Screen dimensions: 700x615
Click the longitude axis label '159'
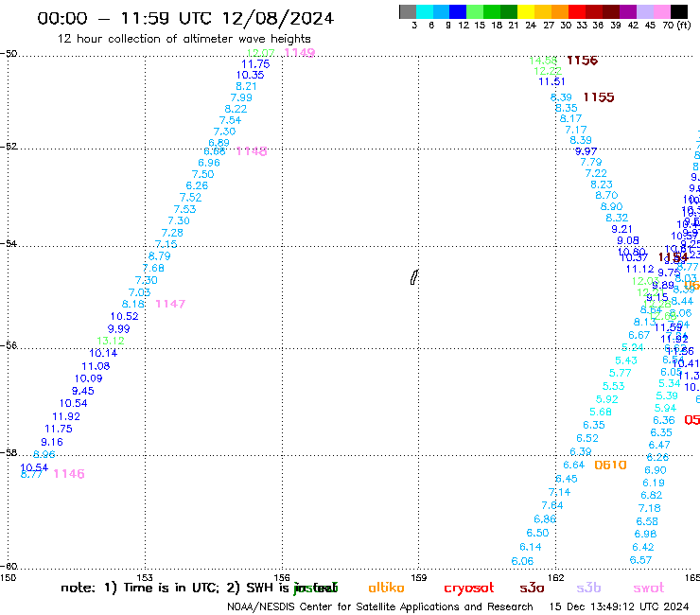[x=419, y=578]
